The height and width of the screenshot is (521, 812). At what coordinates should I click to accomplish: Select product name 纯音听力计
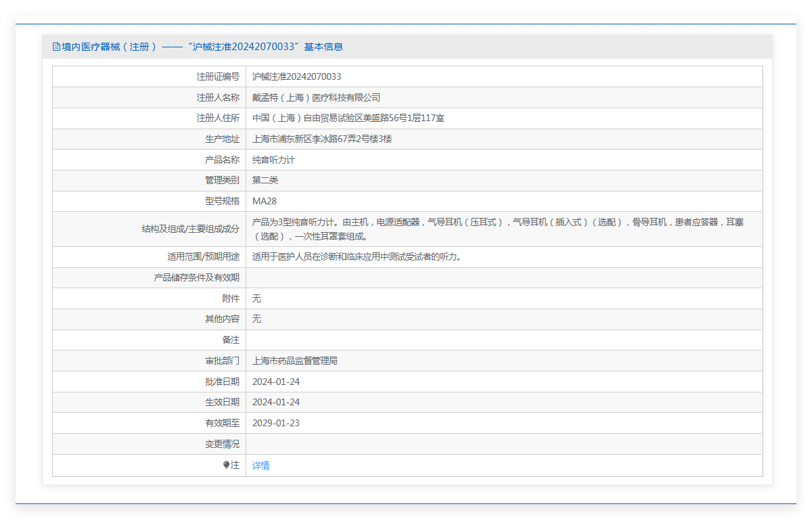[x=273, y=160]
